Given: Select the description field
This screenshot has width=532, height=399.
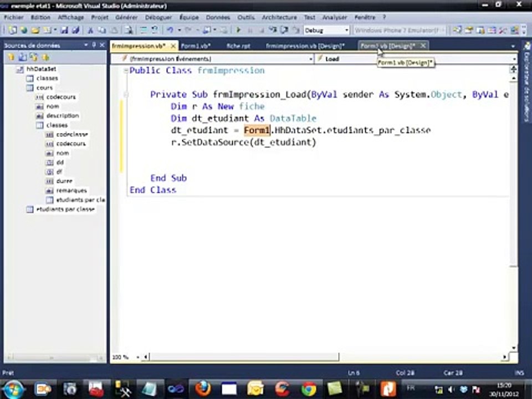Looking at the screenshot, I should [63, 116].
